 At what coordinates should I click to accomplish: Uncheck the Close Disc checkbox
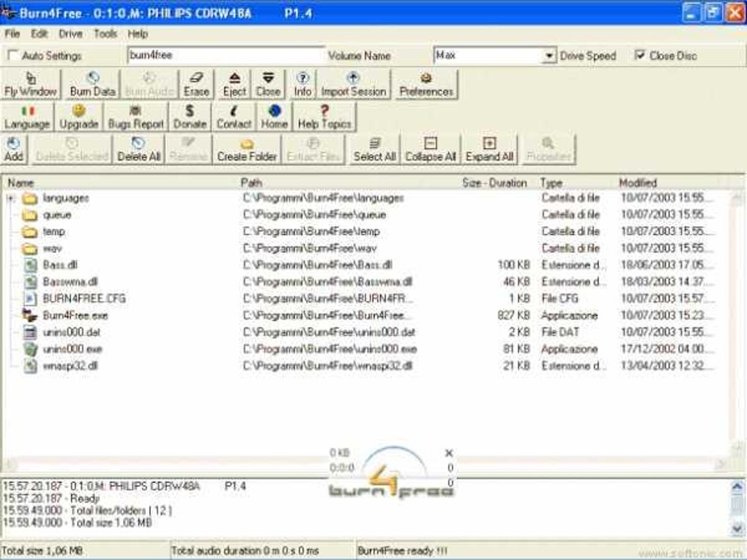(640, 55)
